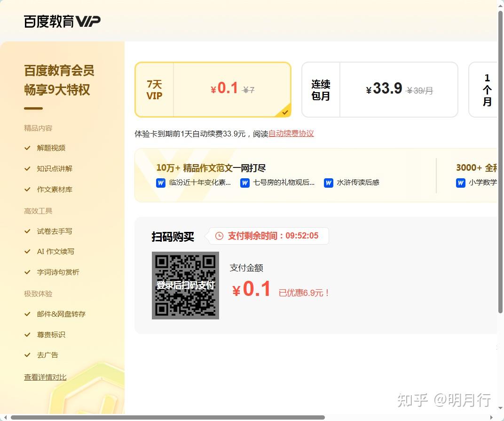Image resolution: width=504 pixels, height=421 pixels.
Task: Open the 临汾近十年变化素... document
Action: point(200,183)
